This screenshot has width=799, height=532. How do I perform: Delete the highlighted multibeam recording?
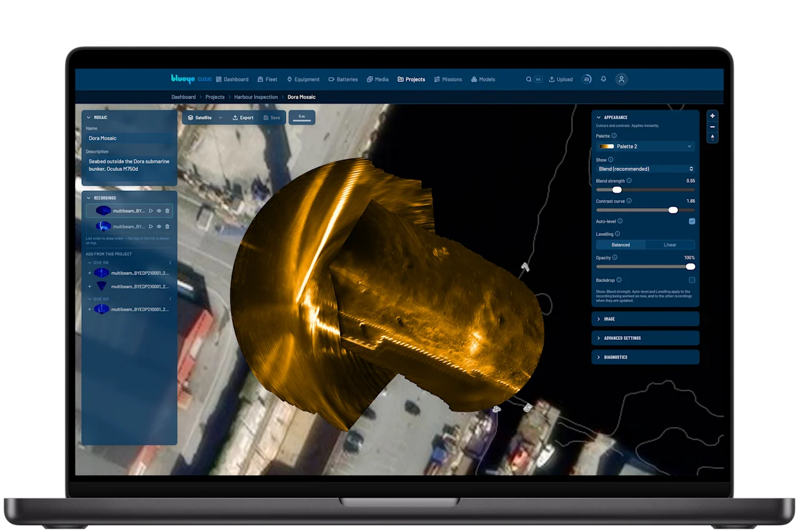tap(167, 211)
